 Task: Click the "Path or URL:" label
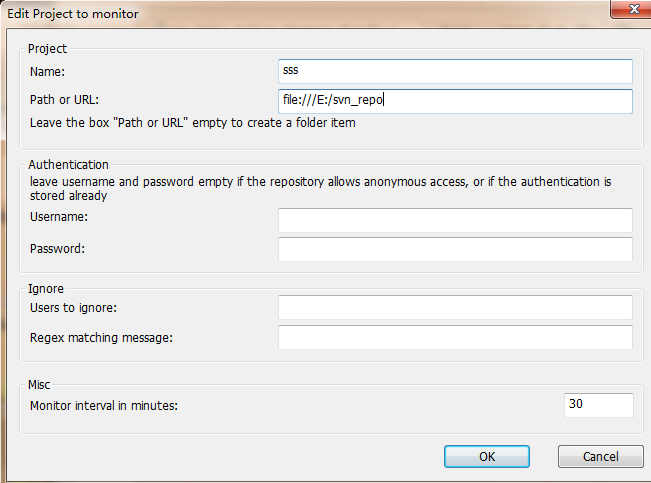[65, 99]
